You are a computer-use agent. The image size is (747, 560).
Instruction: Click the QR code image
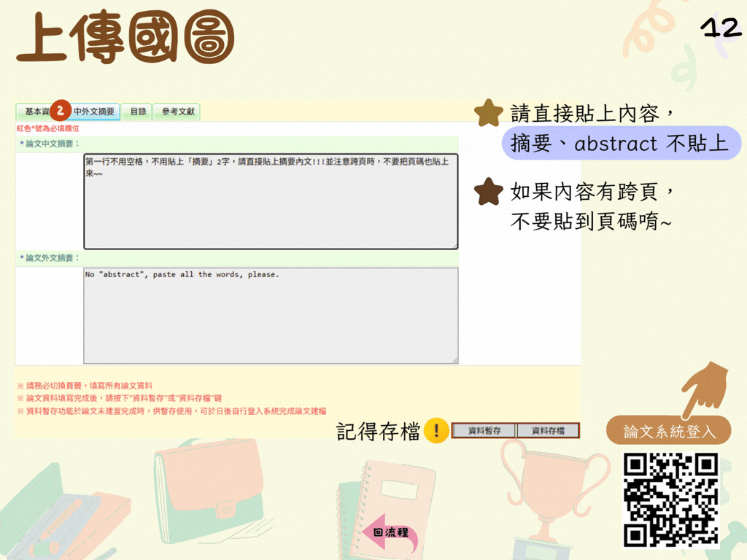point(670,499)
